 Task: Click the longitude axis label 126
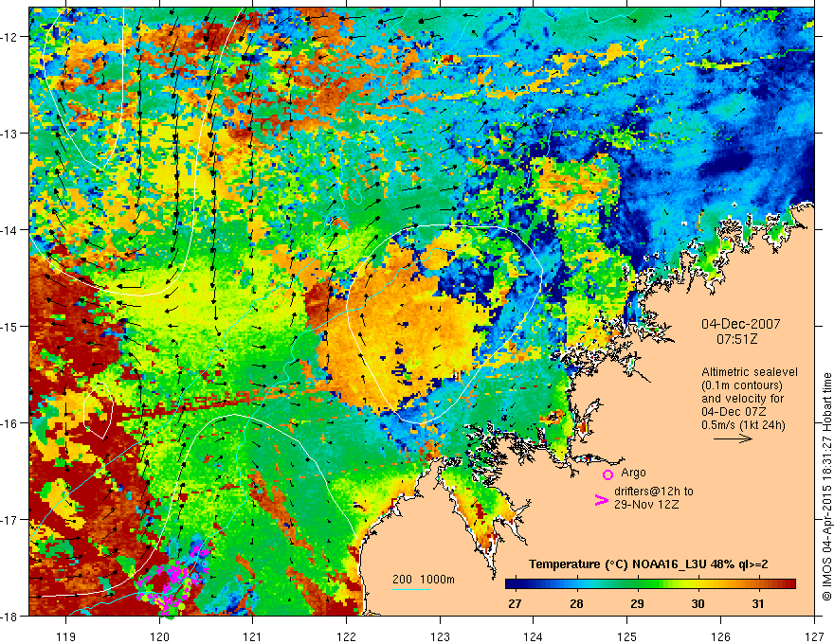pos(720,636)
